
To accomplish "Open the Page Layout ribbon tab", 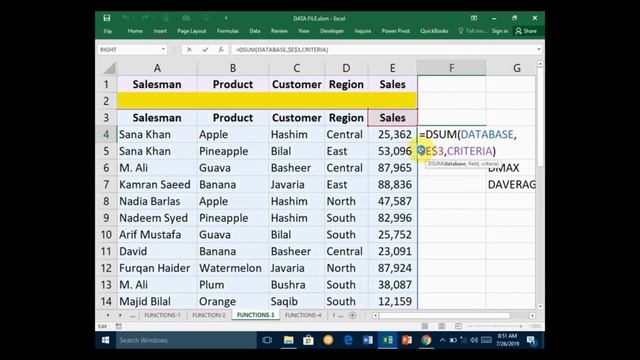I will [191, 31].
